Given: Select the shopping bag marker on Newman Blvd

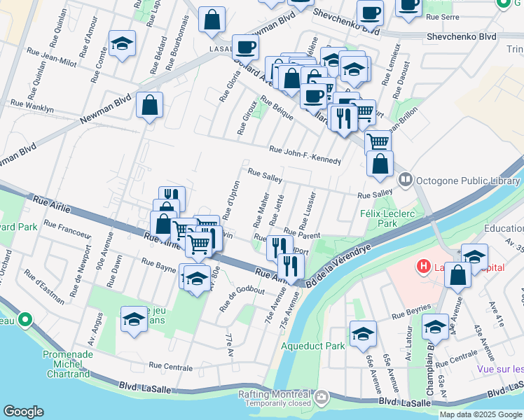Looking at the screenshot, I should pyautogui.click(x=149, y=108).
